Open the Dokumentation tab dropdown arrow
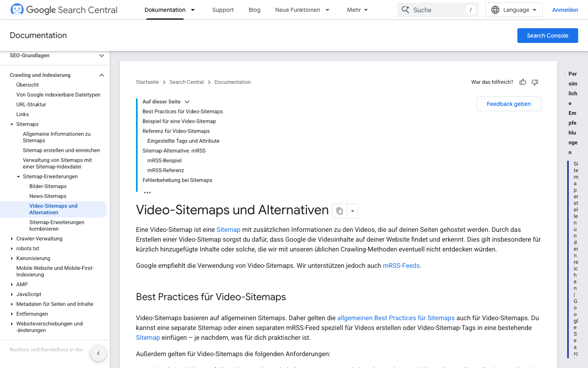This screenshot has width=588, height=368. tap(193, 10)
